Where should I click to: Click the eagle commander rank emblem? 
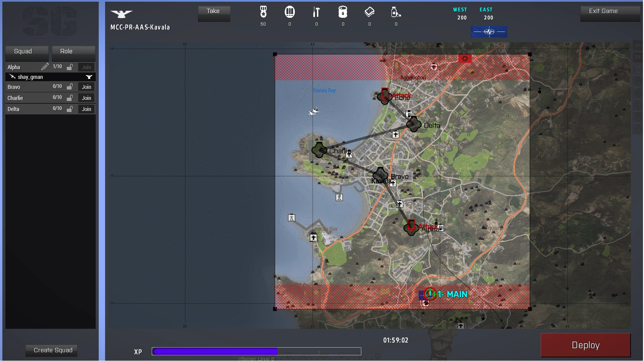(122, 14)
